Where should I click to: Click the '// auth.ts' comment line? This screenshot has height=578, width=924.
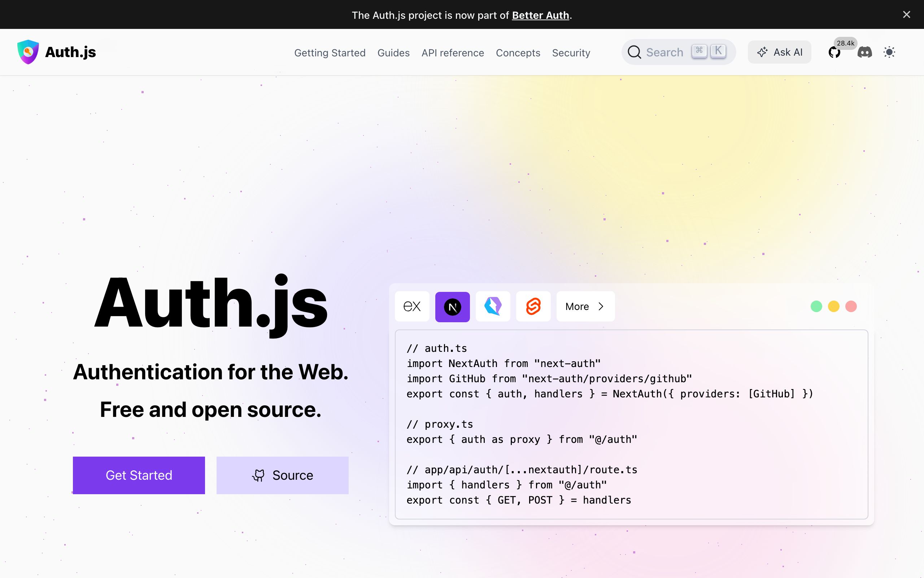[x=437, y=348]
